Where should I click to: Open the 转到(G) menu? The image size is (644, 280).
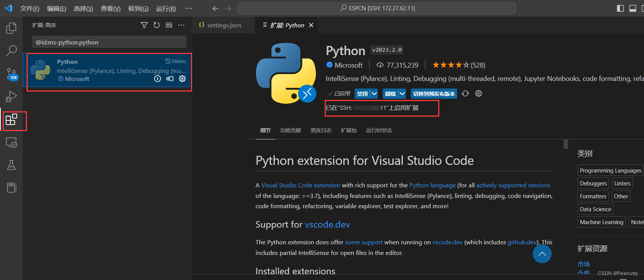tap(138, 8)
